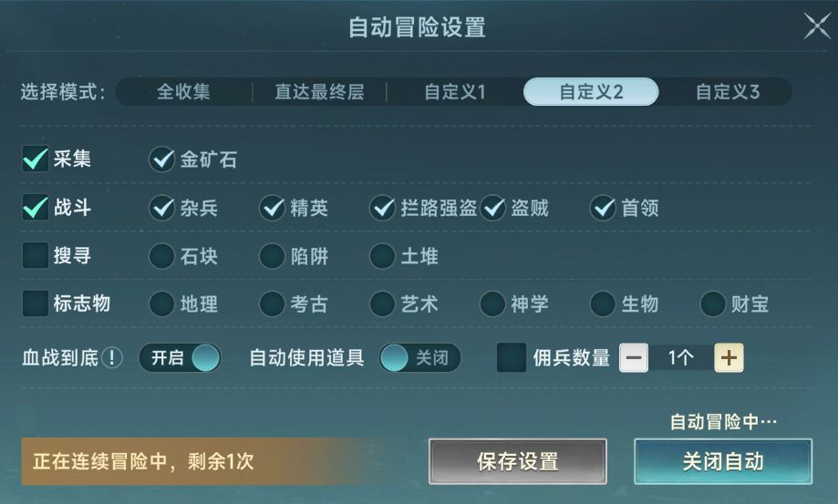Turn on the 自动使用道具 switch
838x504 pixels.
[420, 358]
